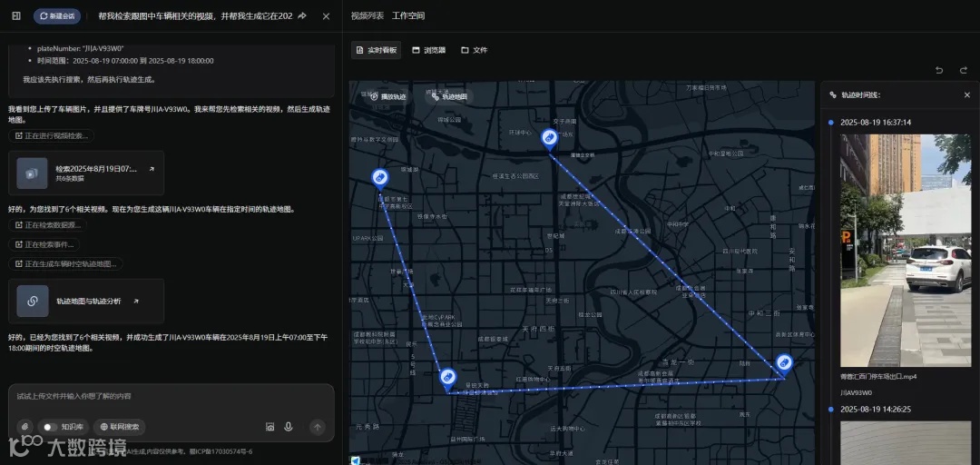This screenshot has height=465, width=980.
Task: Open arrow icon on the search result card
Action: [152, 169]
